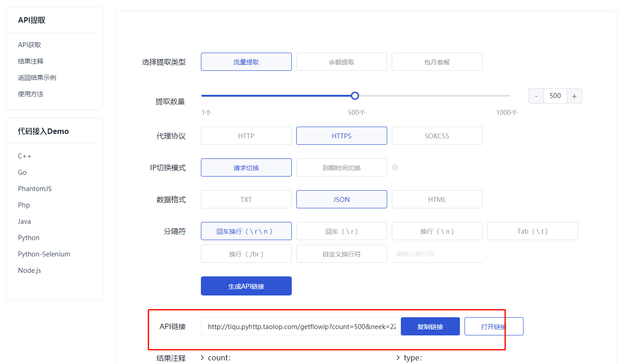
Task: Click the 打开链接 button
Action: click(x=494, y=326)
